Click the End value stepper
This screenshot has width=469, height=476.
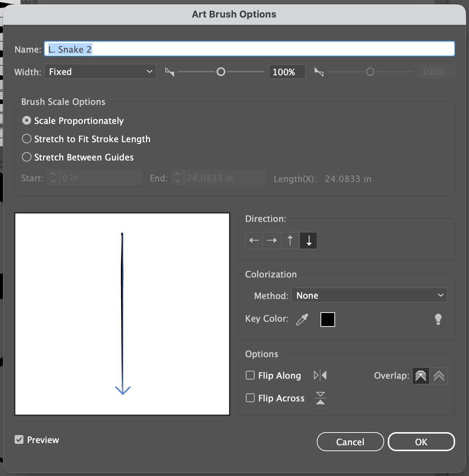click(177, 178)
